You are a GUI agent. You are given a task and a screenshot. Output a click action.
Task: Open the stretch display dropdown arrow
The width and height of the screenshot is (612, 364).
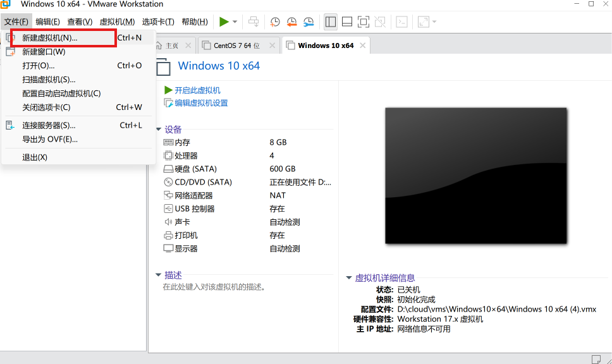pyautogui.click(x=434, y=22)
